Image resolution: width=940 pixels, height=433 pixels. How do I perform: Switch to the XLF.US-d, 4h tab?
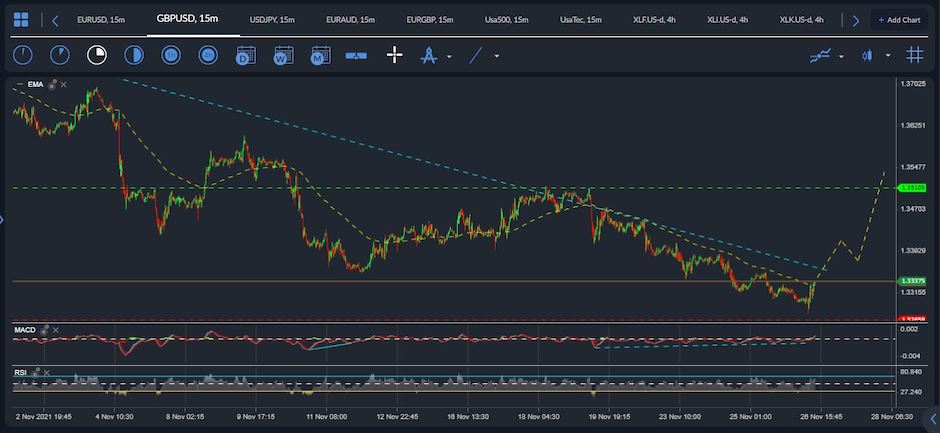[655, 20]
